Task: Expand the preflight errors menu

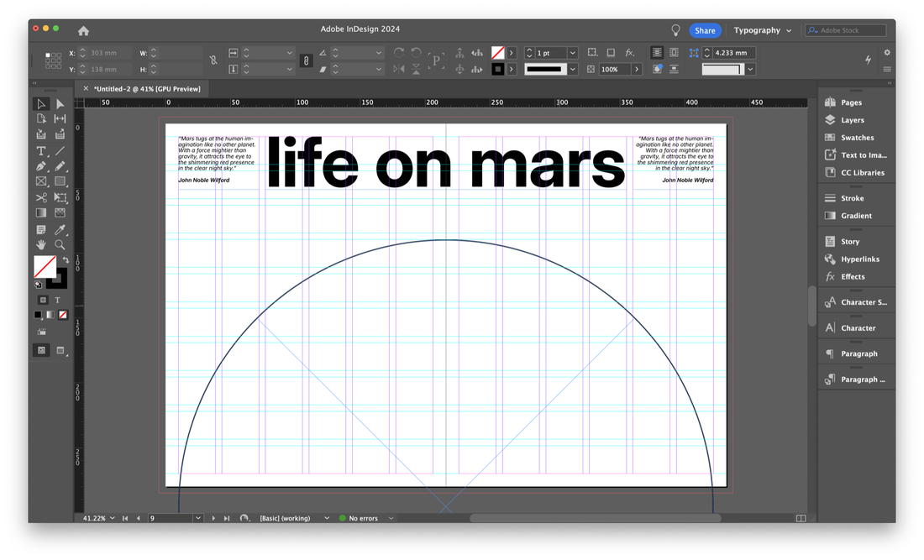Action: [391, 518]
